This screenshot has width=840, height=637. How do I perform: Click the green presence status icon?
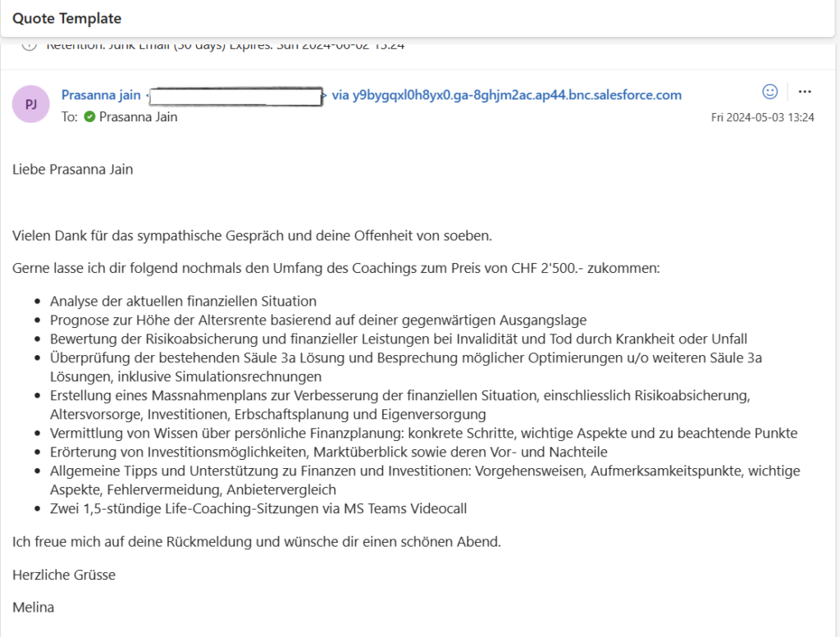tap(89, 117)
